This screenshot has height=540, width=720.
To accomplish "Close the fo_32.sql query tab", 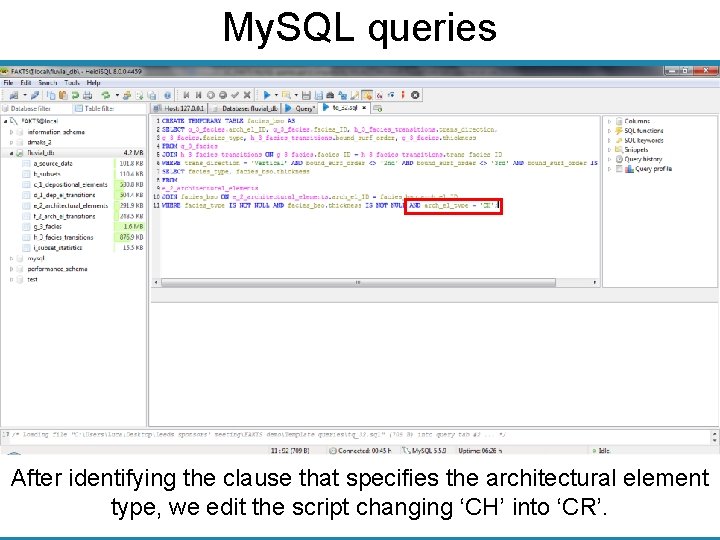I will (x=364, y=107).
